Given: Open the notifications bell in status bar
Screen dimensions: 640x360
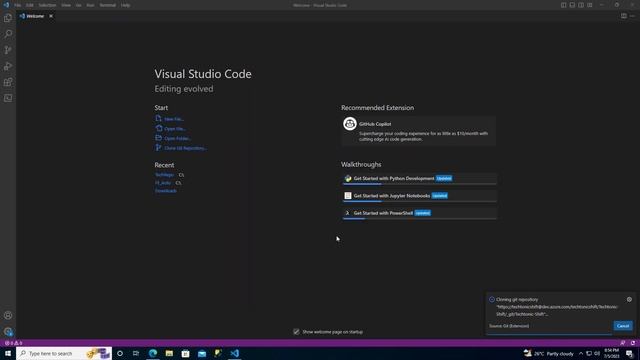Looking at the screenshot, I should click(x=633, y=343).
